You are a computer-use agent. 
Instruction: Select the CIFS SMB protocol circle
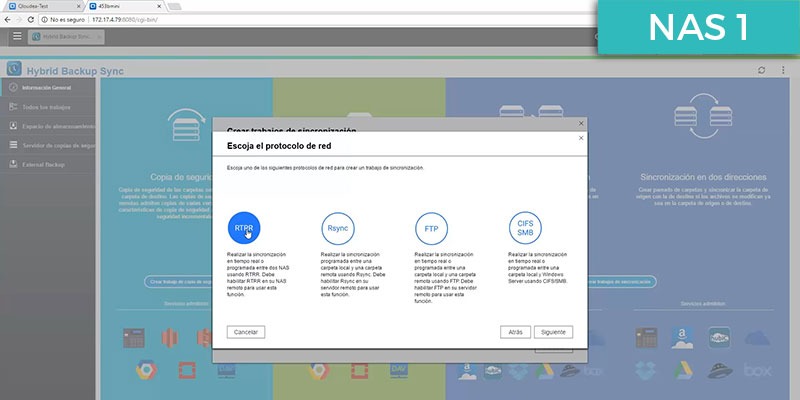(525, 228)
